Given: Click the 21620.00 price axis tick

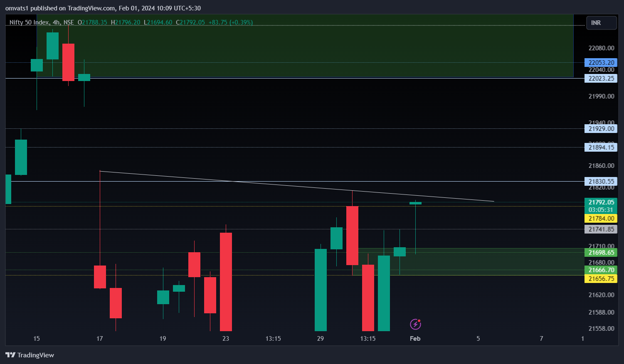Looking at the screenshot, I should [x=601, y=295].
